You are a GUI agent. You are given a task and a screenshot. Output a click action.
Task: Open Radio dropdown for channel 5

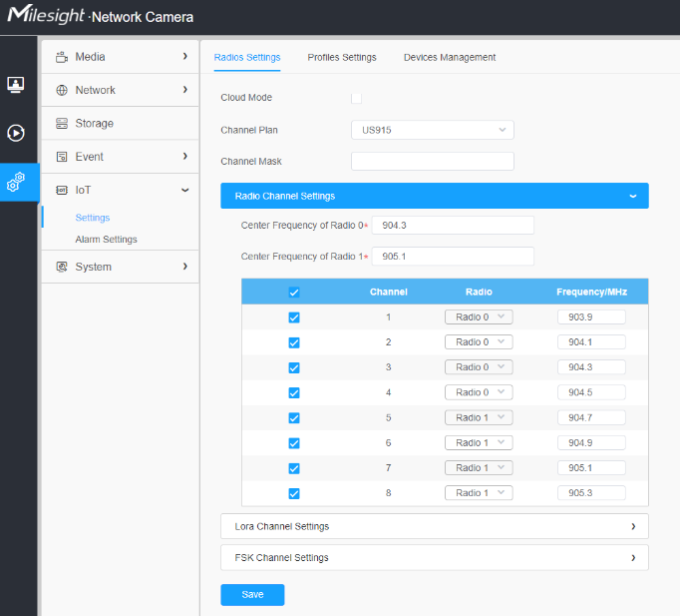[x=479, y=418]
